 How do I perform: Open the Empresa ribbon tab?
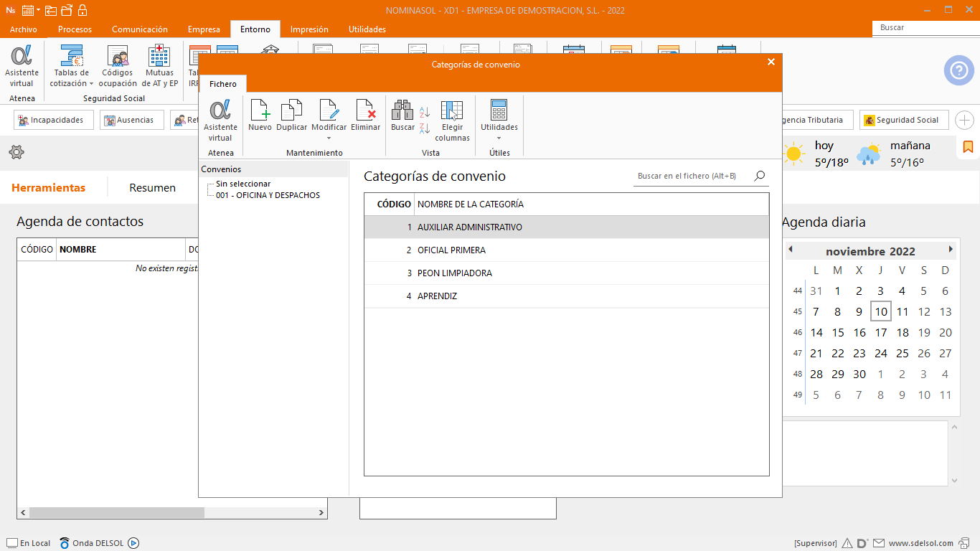pyautogui.click(x=204, y=29)
